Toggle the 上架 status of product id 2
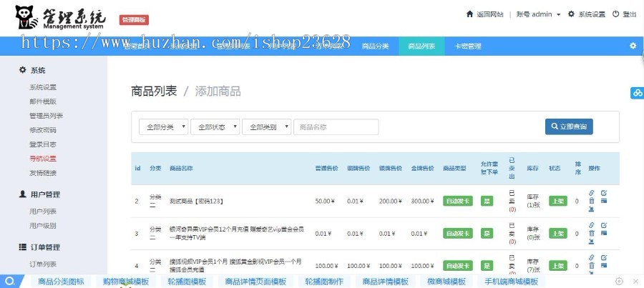644x288 pixels. (x=557, y=201)
